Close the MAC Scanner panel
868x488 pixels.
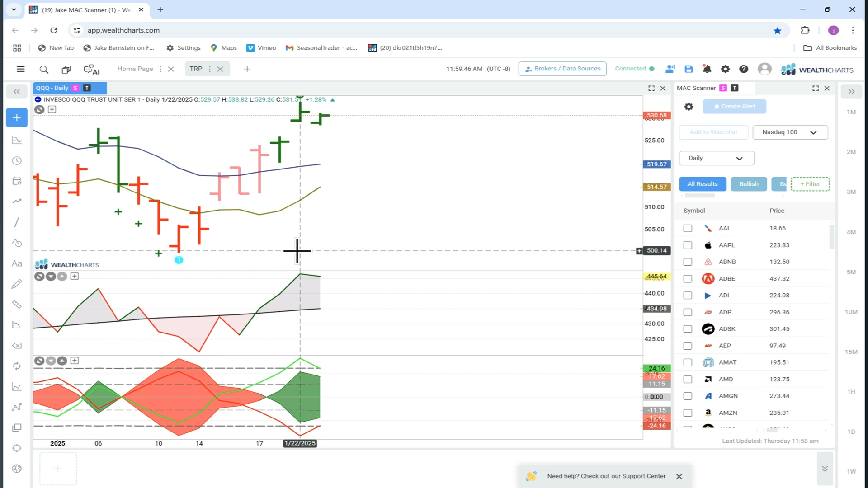(827, 88)
